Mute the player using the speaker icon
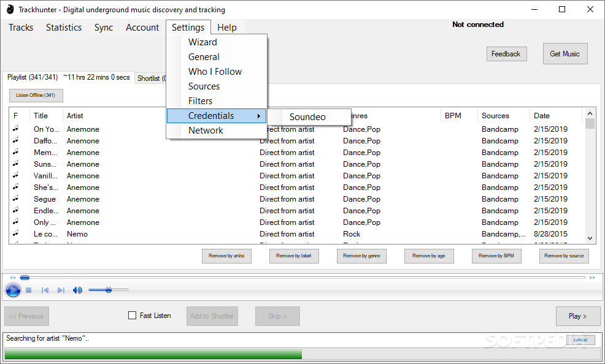The image size is (605, 364). (x=77, y=290)
